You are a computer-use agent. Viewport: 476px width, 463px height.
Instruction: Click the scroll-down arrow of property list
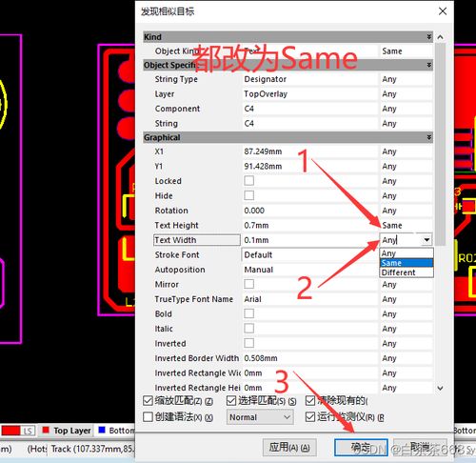440,388
